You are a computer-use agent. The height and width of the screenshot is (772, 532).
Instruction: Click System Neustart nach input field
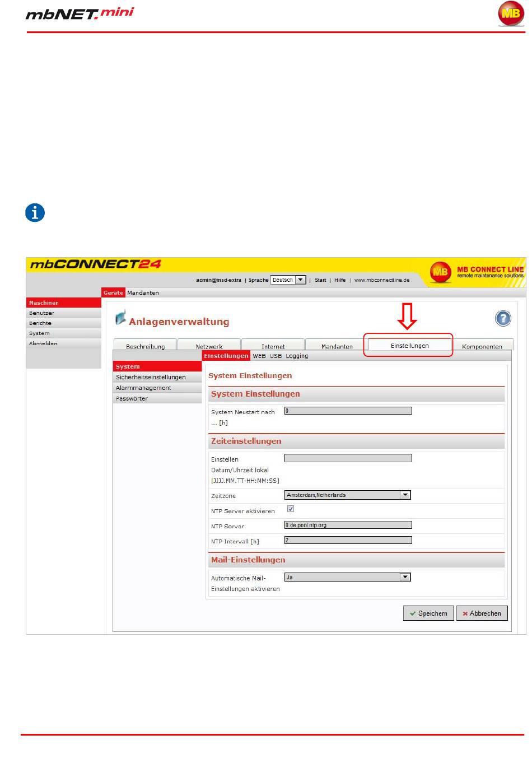click(348, 411)
